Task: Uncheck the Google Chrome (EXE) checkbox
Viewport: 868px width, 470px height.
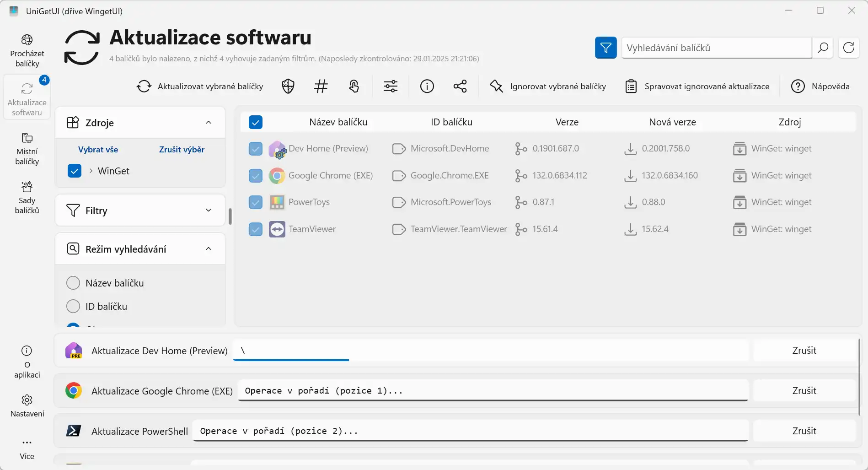Action: tap(256, 175)
